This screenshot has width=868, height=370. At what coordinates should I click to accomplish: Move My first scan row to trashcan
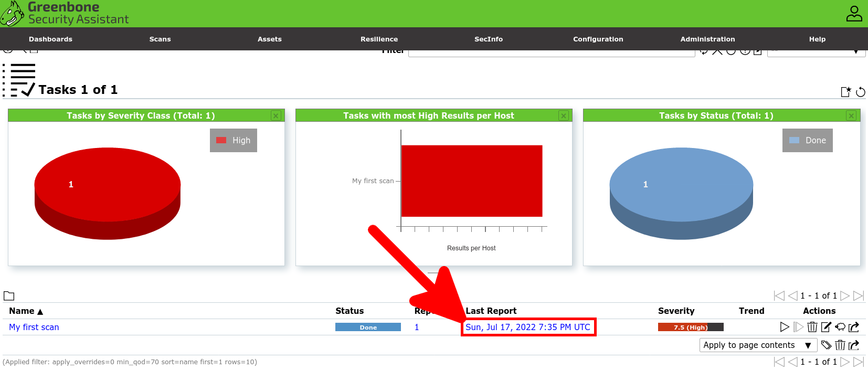[812, 327]
